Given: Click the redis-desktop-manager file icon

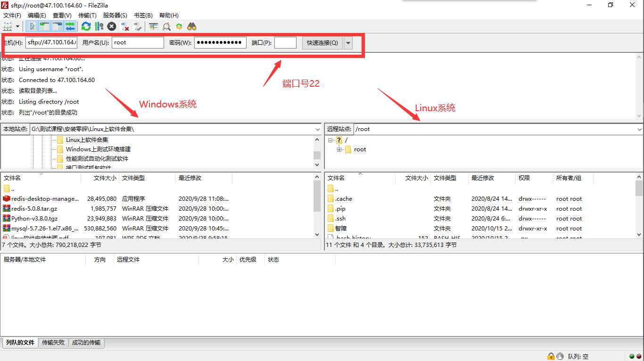Looking at the screenshot, I should (7, 198).
